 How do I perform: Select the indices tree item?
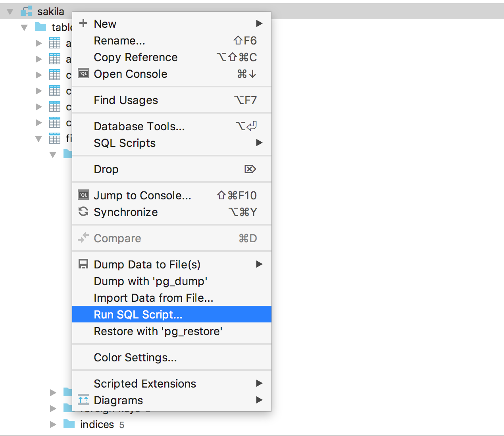point(97,424)
